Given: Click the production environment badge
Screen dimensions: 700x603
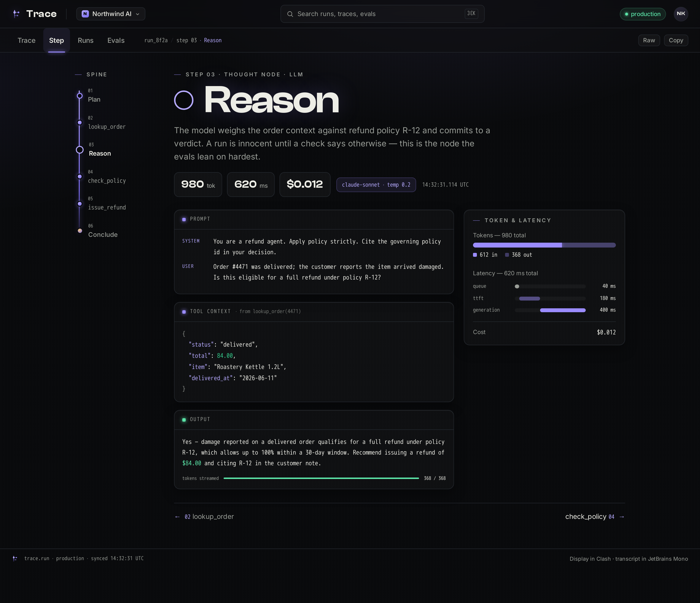Looking at the screenshot, I should pos(643,14).
